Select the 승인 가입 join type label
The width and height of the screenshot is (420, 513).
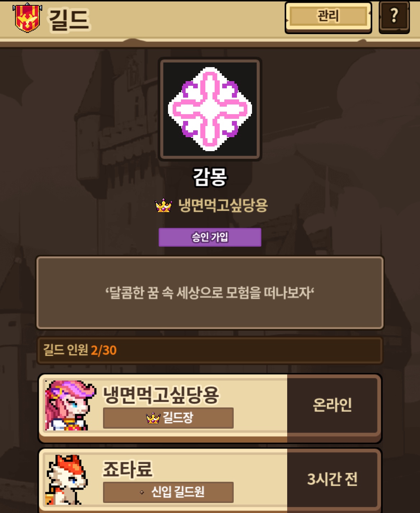[x=210, y=237]
